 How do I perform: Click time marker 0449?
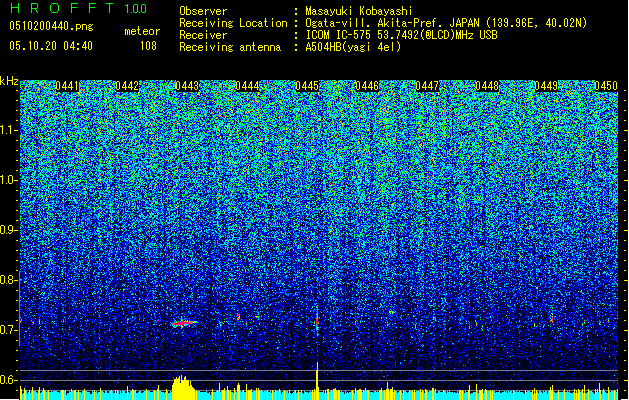coord(547,86)
